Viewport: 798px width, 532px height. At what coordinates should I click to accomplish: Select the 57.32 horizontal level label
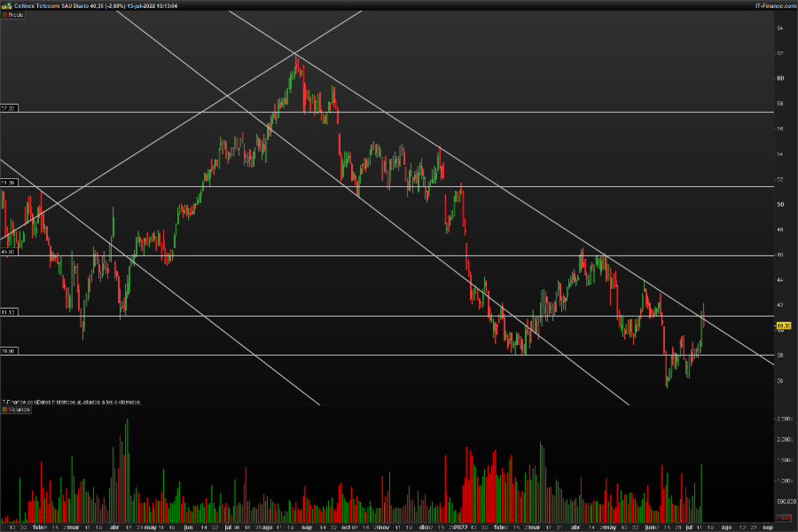tap(9, 108)
